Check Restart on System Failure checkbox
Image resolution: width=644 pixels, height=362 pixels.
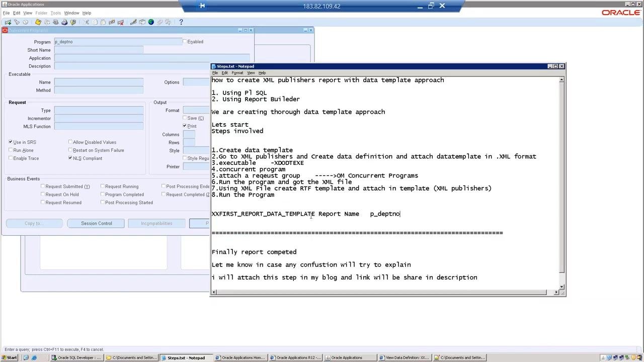pyautogui.click(x=70, y=150)
